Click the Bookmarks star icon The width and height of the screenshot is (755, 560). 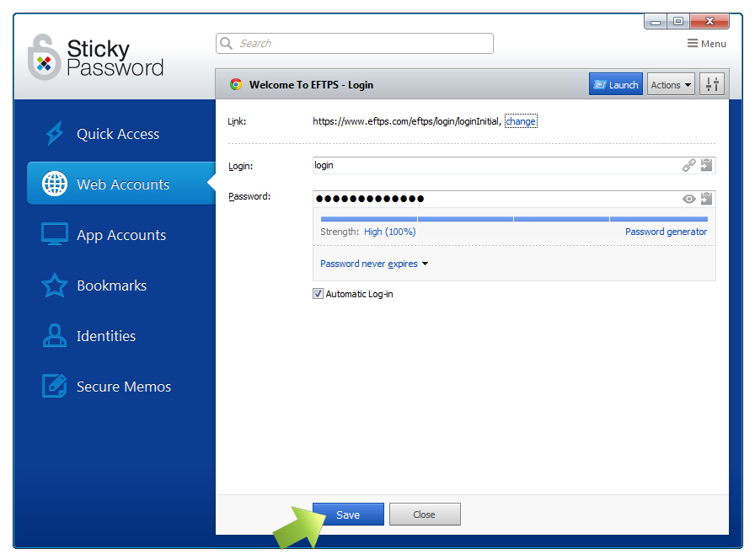55,285
